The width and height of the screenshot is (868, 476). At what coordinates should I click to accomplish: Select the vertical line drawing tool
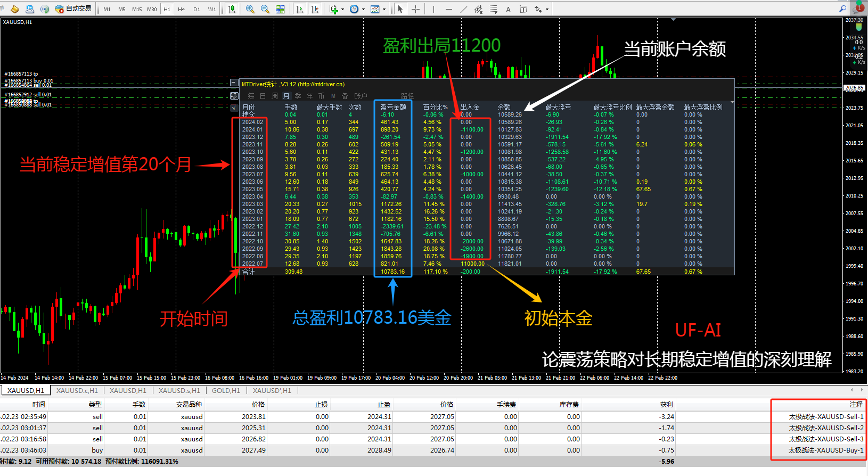coord(434,9)
